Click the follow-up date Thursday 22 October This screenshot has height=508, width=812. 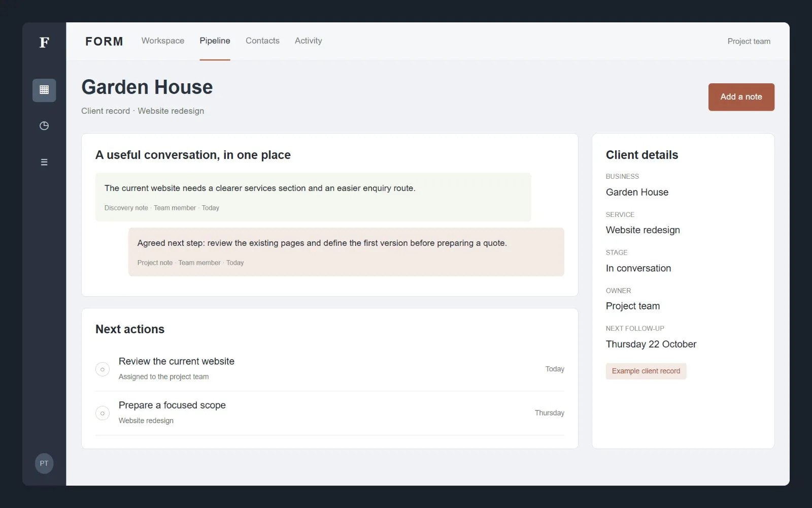651,344
